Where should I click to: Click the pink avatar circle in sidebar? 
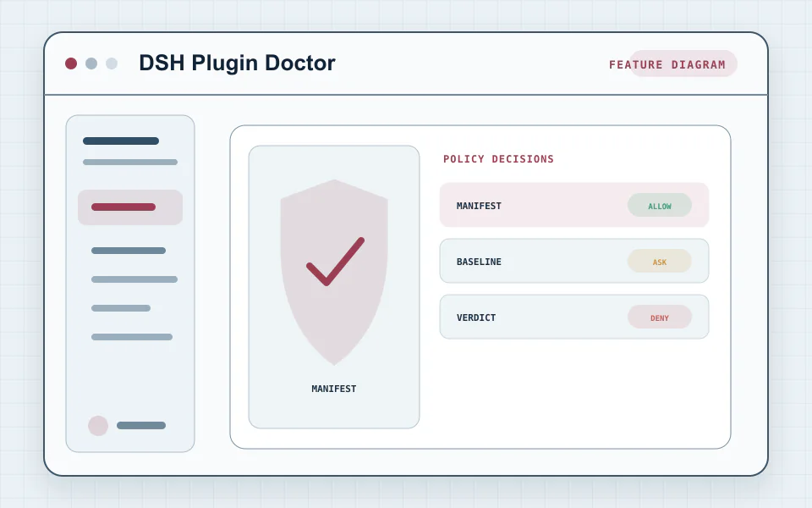(98, 426)
